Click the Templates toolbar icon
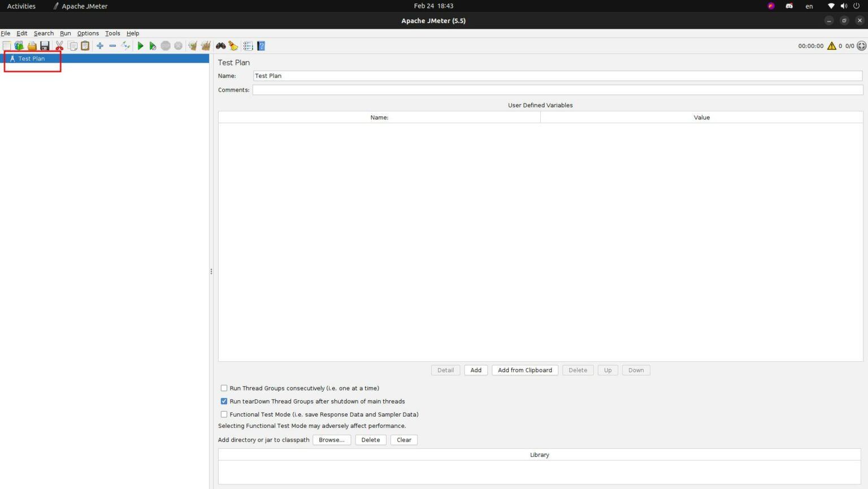The height and width of the screenshot is (489, 868). point(19,46)
